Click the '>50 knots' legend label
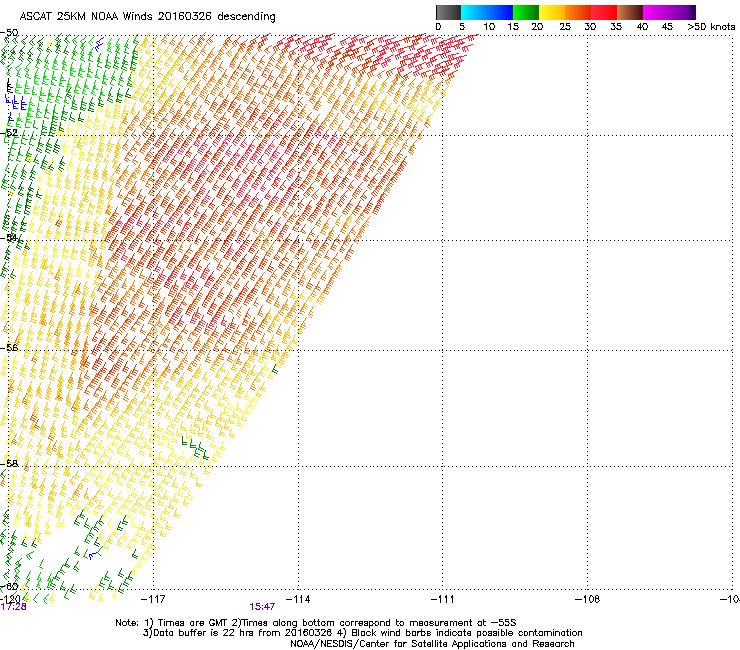740x650 pixels. (711, 27)
